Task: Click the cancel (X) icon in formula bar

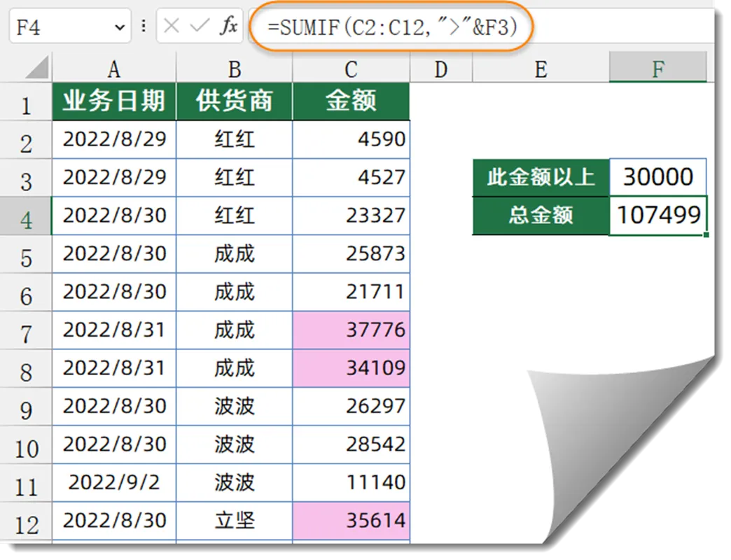Action: [x=172, y=27]
